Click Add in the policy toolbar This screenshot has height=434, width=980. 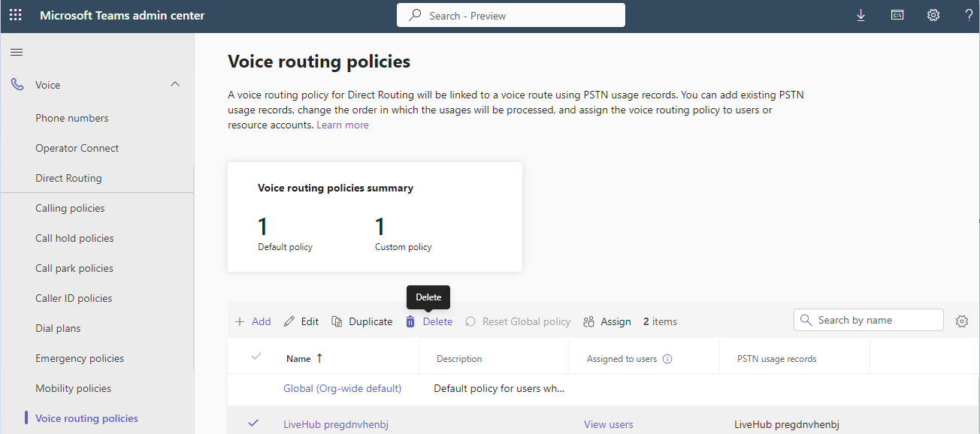click(x=253, y=321)
